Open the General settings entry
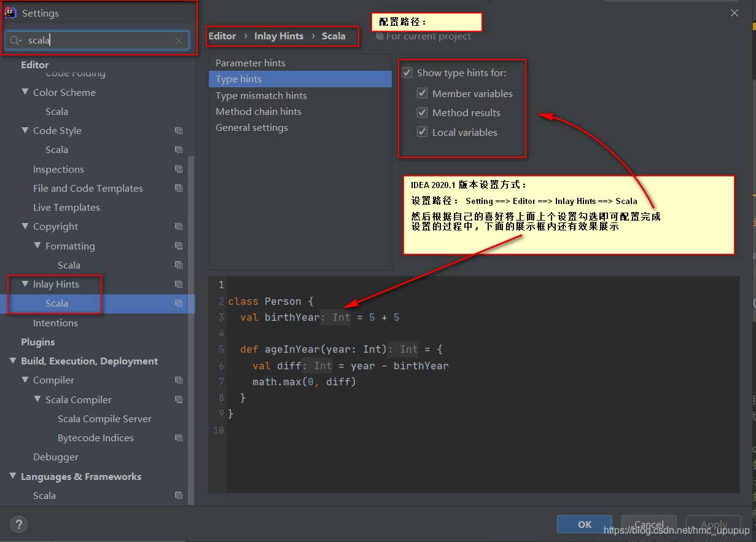756x542 pixels. 300,127
